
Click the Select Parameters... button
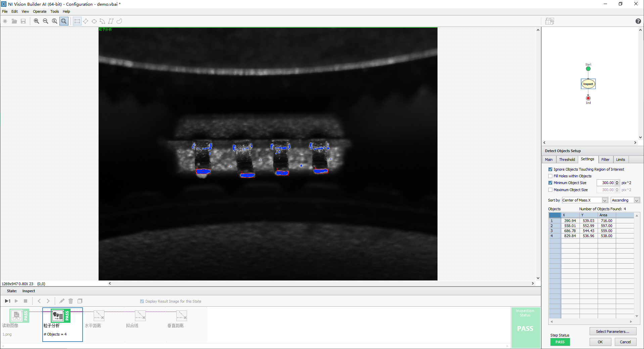(613, 332)
